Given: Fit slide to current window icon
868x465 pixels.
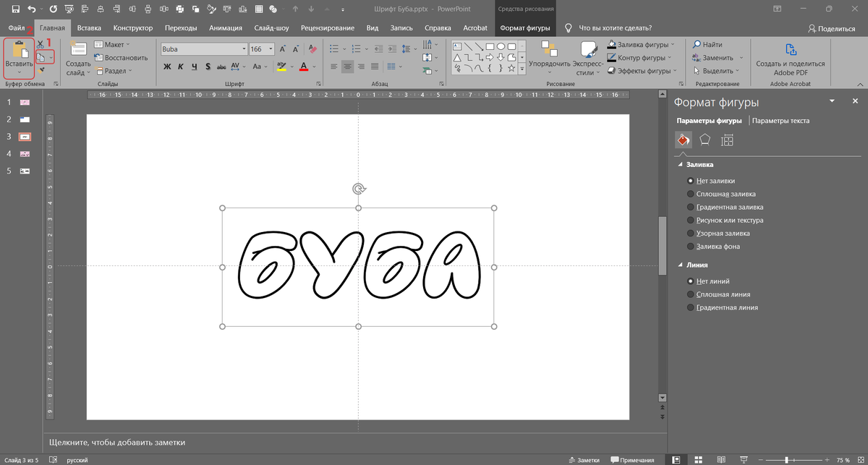Looking at the screenshot, I should tap(861, 459).
